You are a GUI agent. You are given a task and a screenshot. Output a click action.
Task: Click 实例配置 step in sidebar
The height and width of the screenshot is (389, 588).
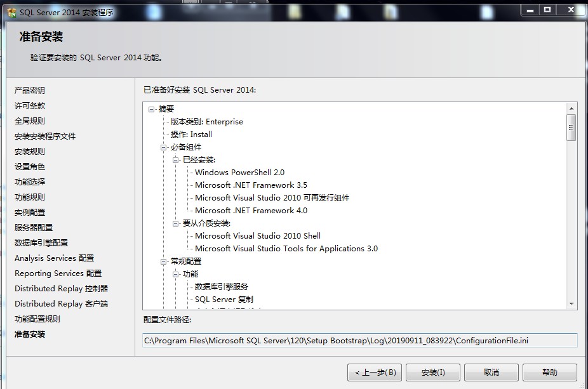tap(30, 213)
